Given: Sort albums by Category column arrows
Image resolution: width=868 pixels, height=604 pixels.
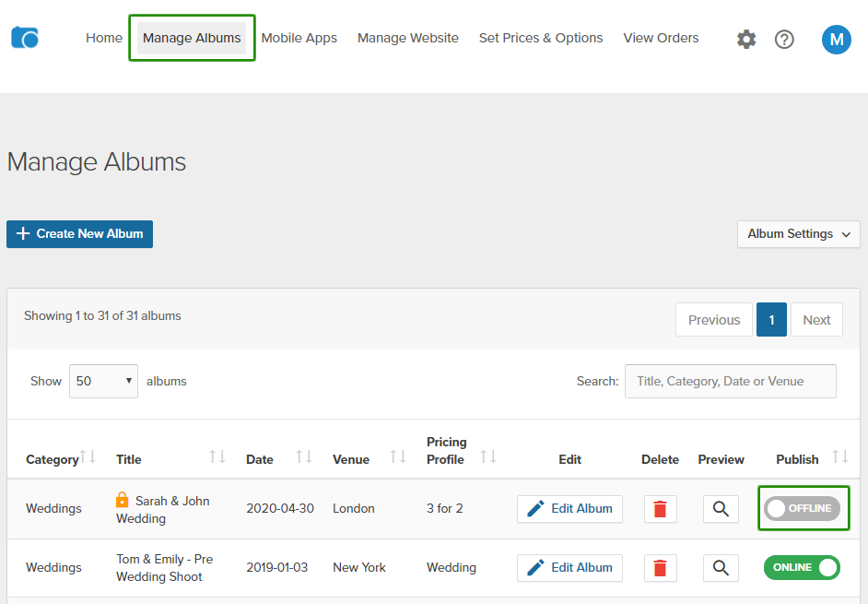Looking at the screenshot, I should pyautogui.click(x=88, y=457).
